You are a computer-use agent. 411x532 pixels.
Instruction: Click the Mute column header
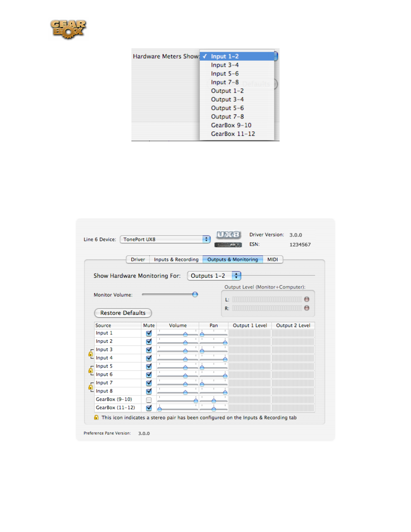click(x=149, y=325)
